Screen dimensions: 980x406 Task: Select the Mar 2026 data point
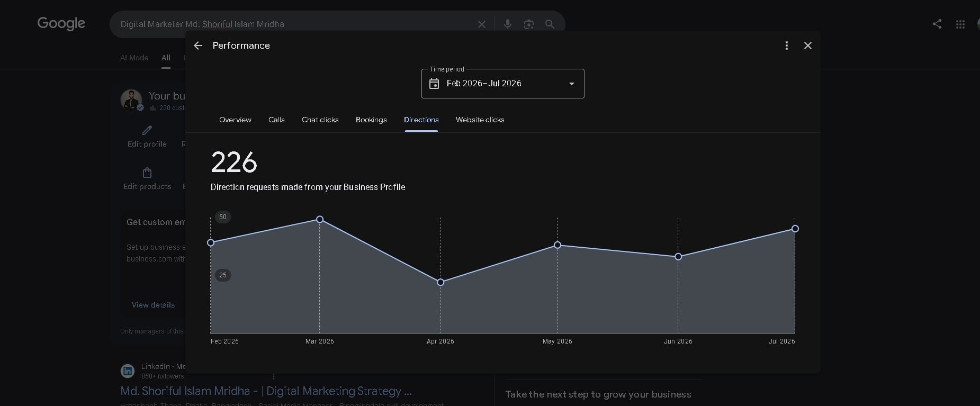pyautogui.click(x=320, y=219)
